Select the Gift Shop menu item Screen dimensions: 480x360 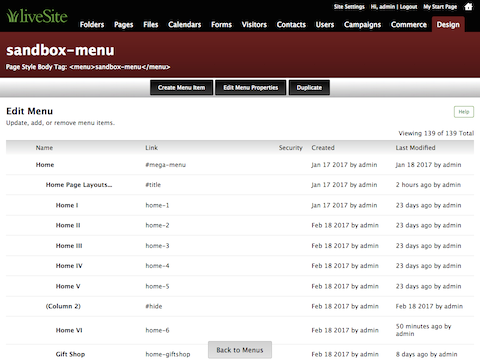tap(70, 354)
